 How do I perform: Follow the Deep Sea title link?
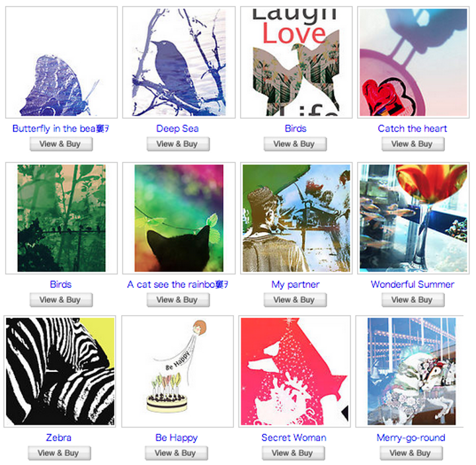click(177, 129)
